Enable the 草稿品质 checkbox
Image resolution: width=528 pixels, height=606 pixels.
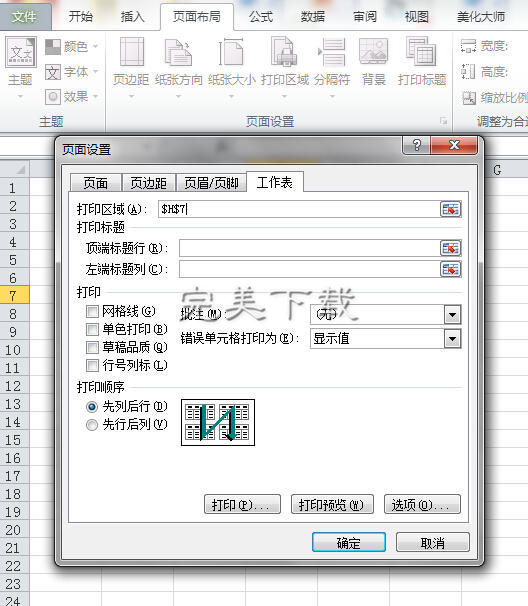point(92,347)
